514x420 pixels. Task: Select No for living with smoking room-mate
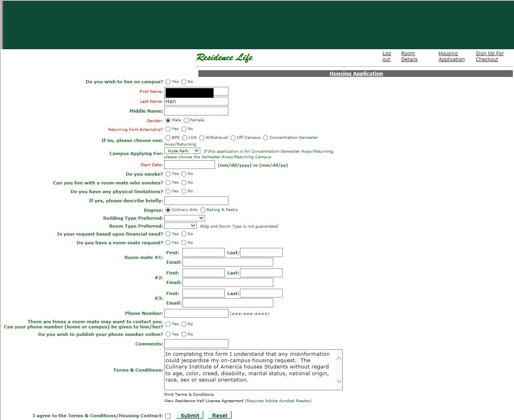point(184,182)
